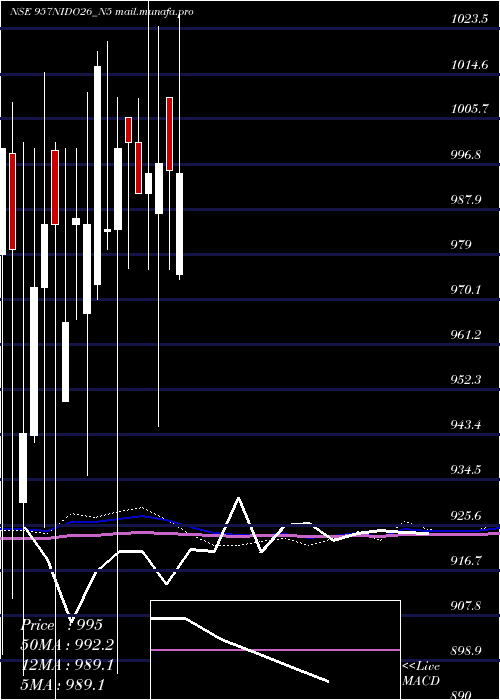500x700 pixels.
Task: Click the 'Price : 995' readout
Action: point(62,625)
